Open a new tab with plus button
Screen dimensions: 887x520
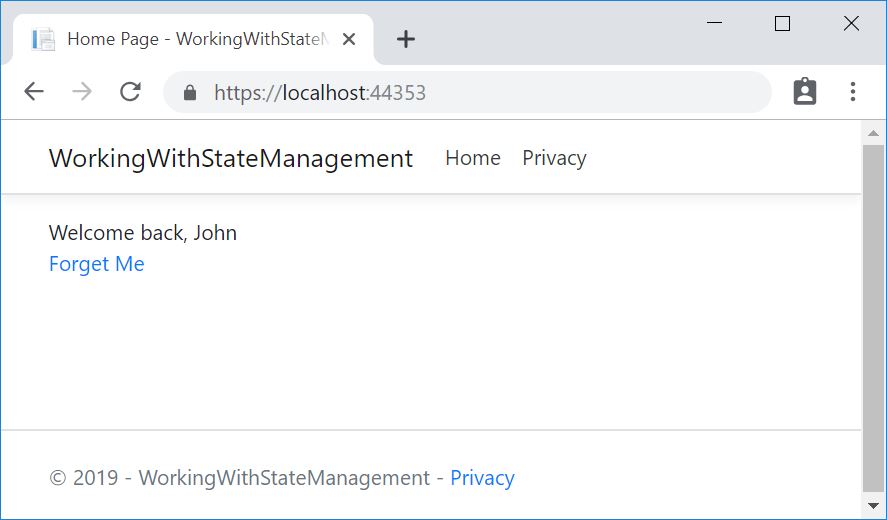pyautogui.click(x=405, y=39)
